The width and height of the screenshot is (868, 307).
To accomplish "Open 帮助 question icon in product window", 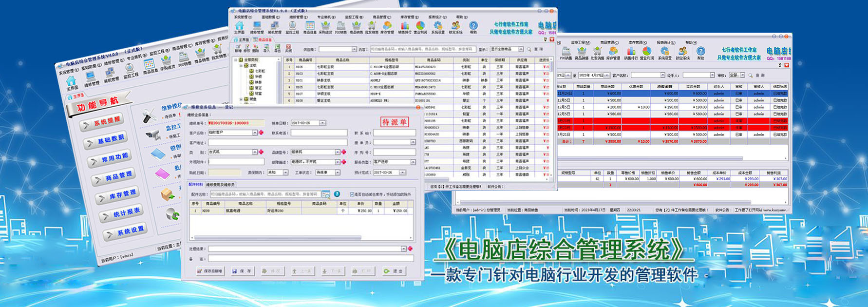I will point(473,27).
